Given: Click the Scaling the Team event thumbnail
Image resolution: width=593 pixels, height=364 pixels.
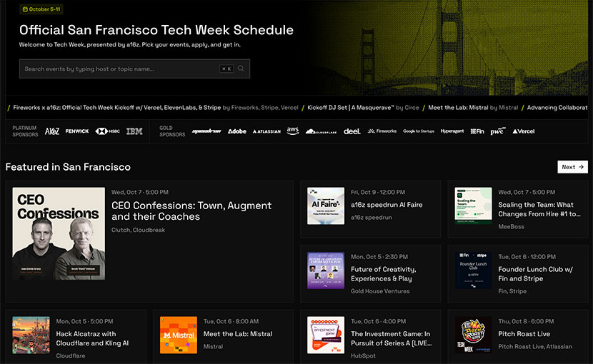Looking at the screenshot, I should (473, 206).
